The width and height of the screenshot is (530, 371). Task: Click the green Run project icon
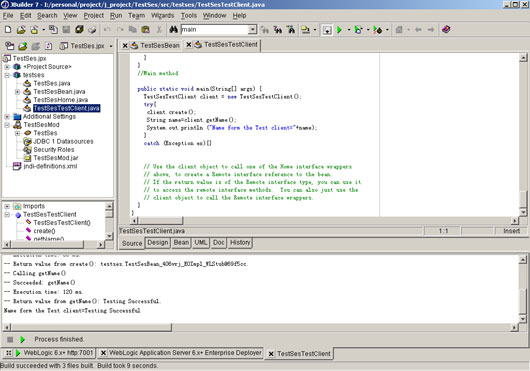tap(340, 30)
